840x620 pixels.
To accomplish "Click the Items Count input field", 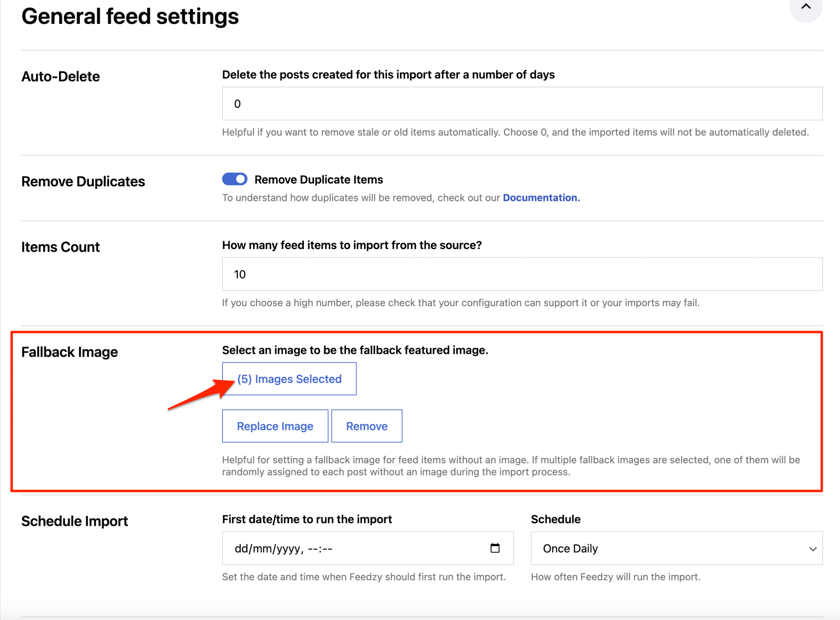I will tap(522, 274).
